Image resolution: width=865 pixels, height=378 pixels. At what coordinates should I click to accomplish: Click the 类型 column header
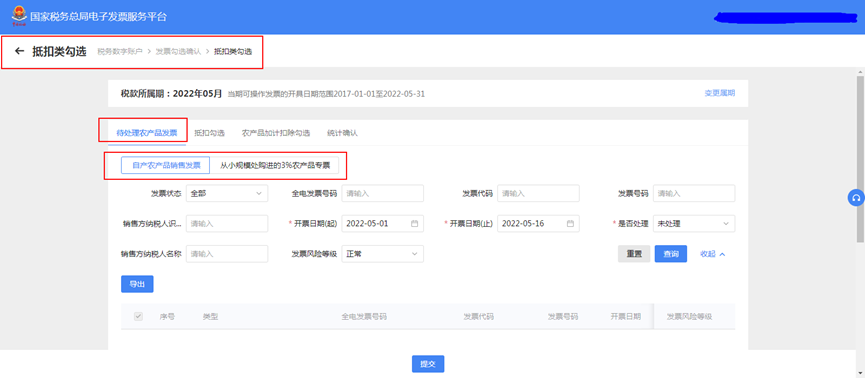210,317
